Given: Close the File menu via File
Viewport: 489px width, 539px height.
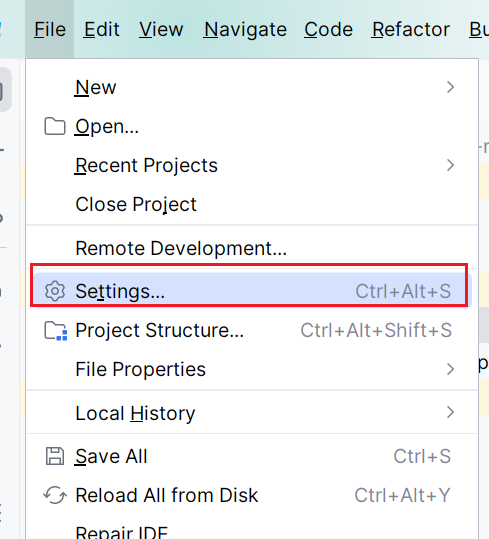Looking at the screenshot, I should click(x=50, y=30).
